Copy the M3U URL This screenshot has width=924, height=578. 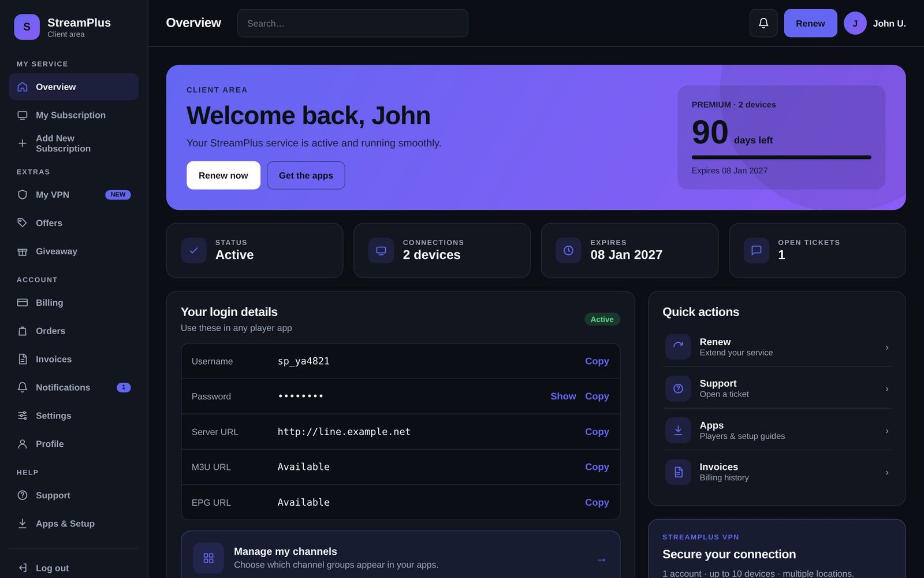pyautogui.click(x=597, y=467)
